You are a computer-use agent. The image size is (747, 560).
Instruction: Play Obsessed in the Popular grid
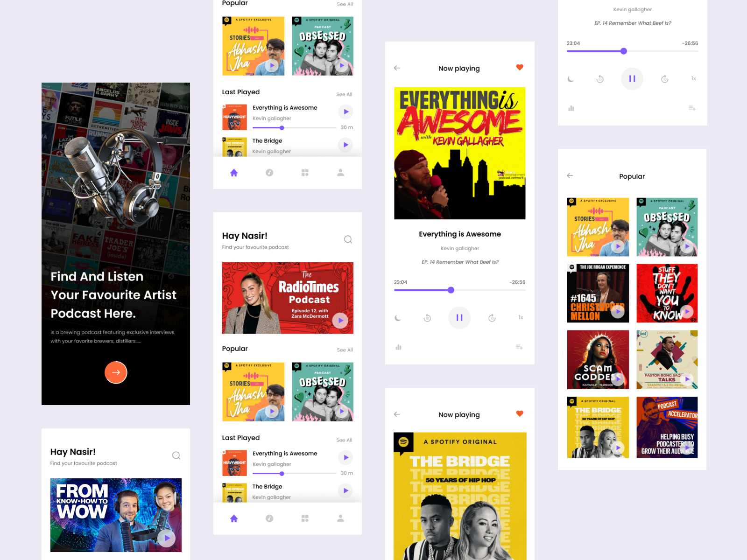coord(687,246)
